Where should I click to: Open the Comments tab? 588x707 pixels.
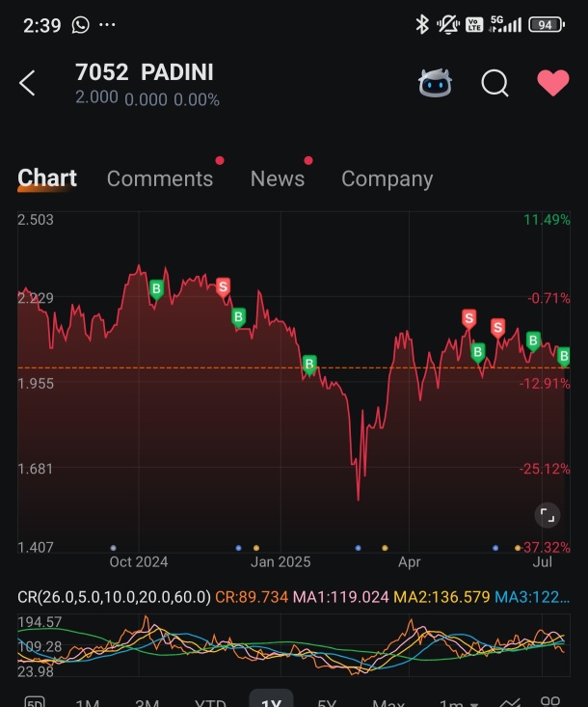(x=160, y=179)
